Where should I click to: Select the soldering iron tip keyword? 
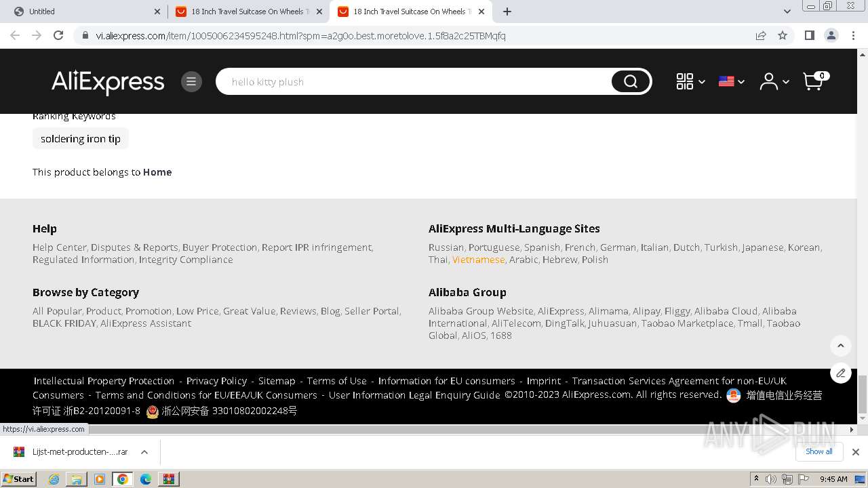point(81,139)
